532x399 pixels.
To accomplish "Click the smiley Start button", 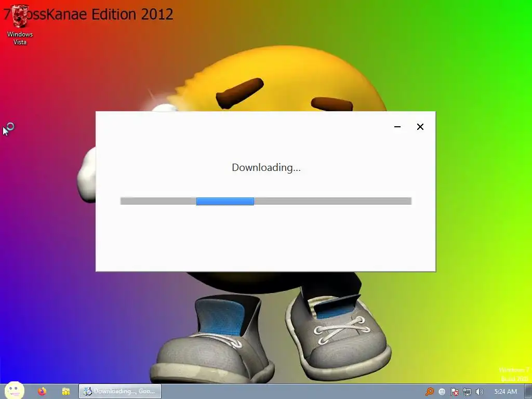I will 14,391.
